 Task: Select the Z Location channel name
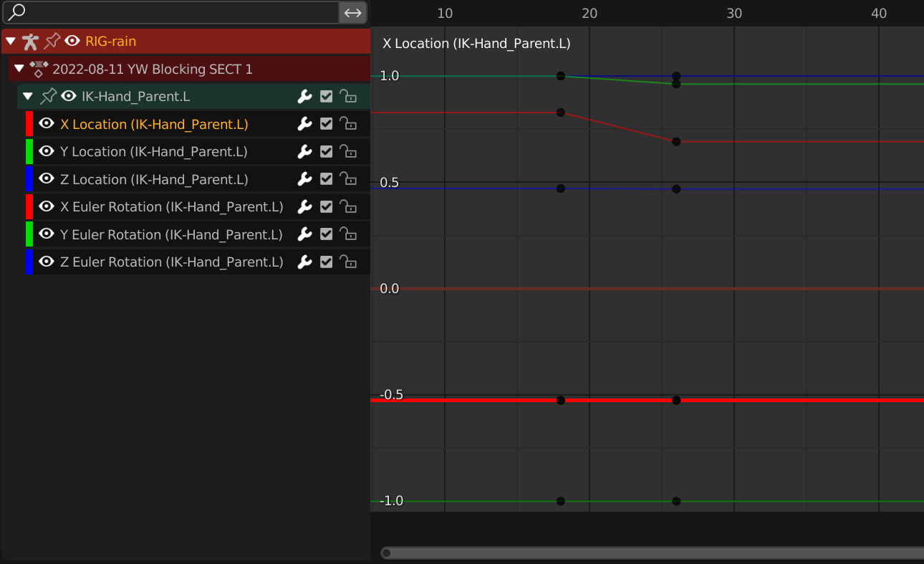[x=154, y=179]
